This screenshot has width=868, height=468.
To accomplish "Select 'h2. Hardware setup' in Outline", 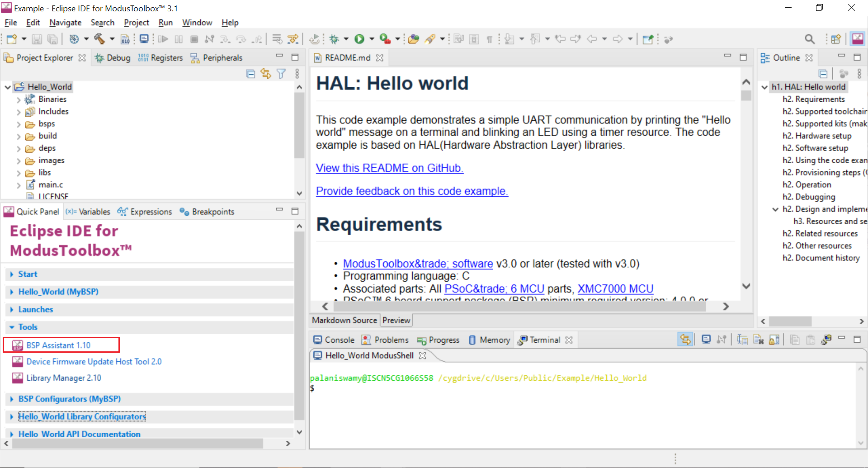I will click(x=817, y=136).
